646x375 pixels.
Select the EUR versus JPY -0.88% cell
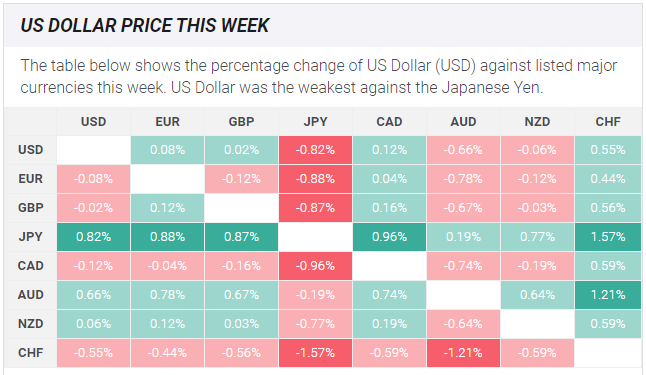pos(315,179)
